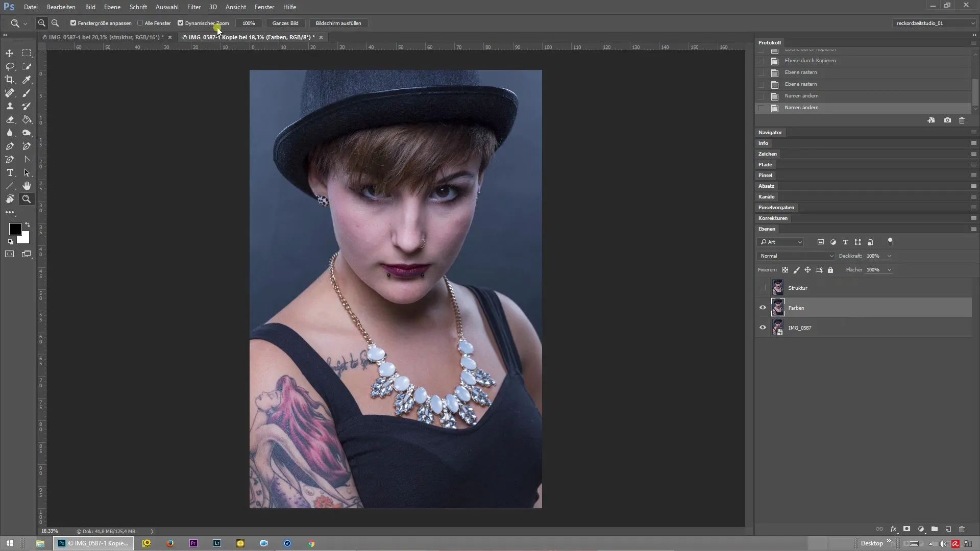Select the Brush tool
The width and height of the screenshot is (980, 551).
pyautogui.click(x=27, y=93)
